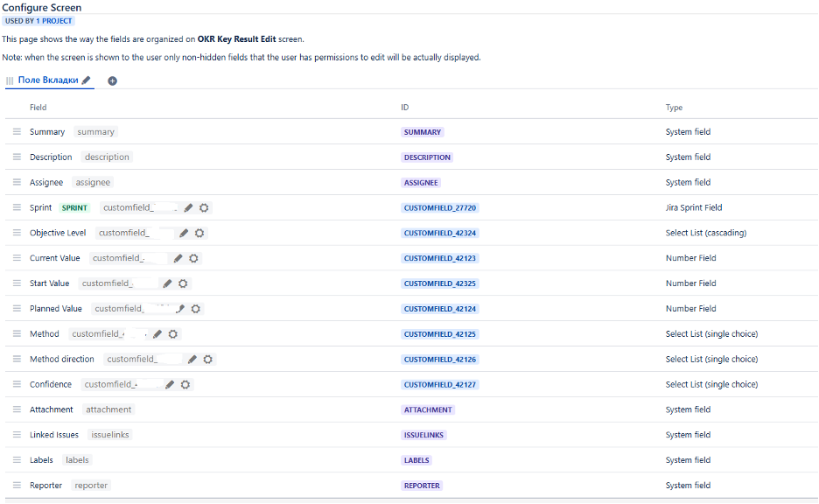The image size is (819, 504).
Task: Click the SPRINT green lozenge label
Action: point(73,208)
